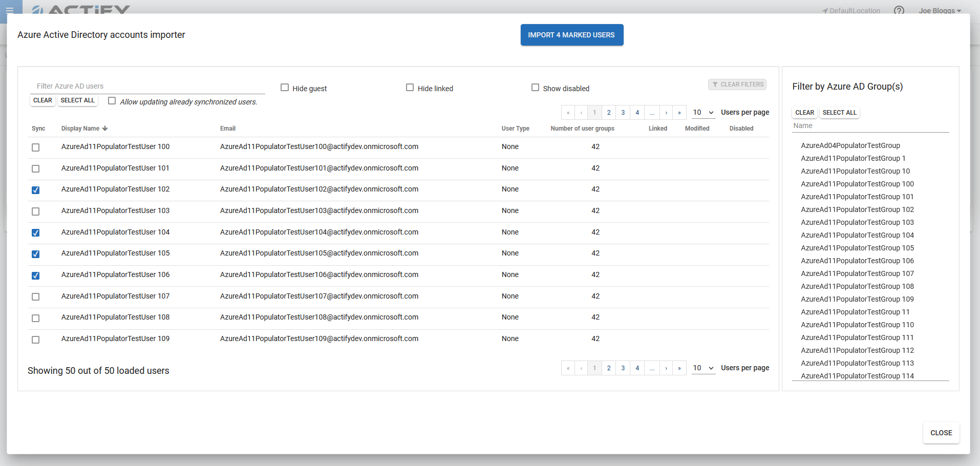Click the help question mark icon
This screenshot has height=466, width=980.
click(x=899, y=10)
